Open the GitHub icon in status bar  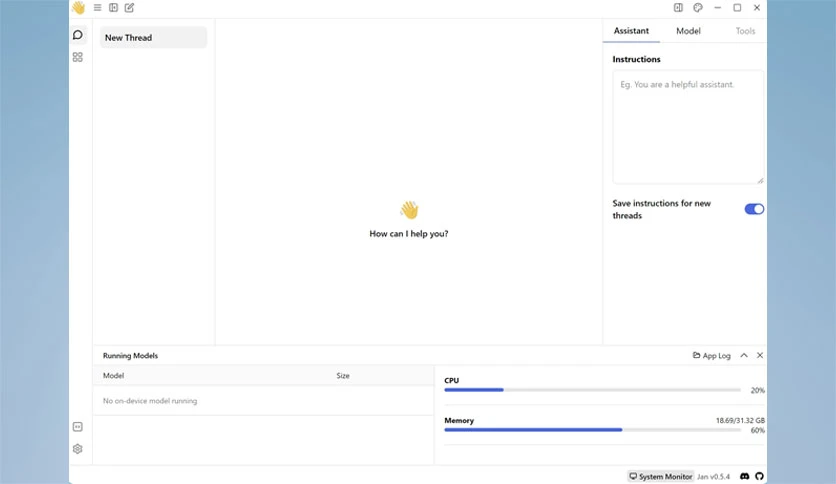759,476
